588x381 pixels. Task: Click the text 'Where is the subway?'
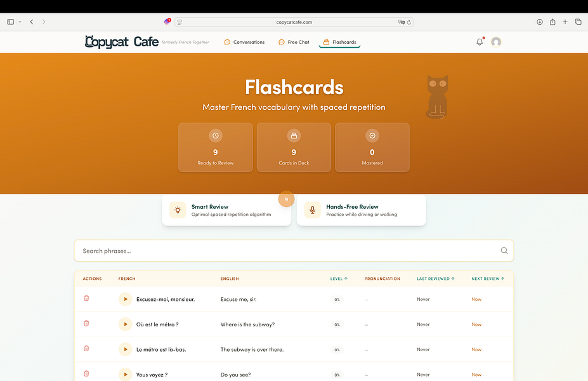pos(247,324)
